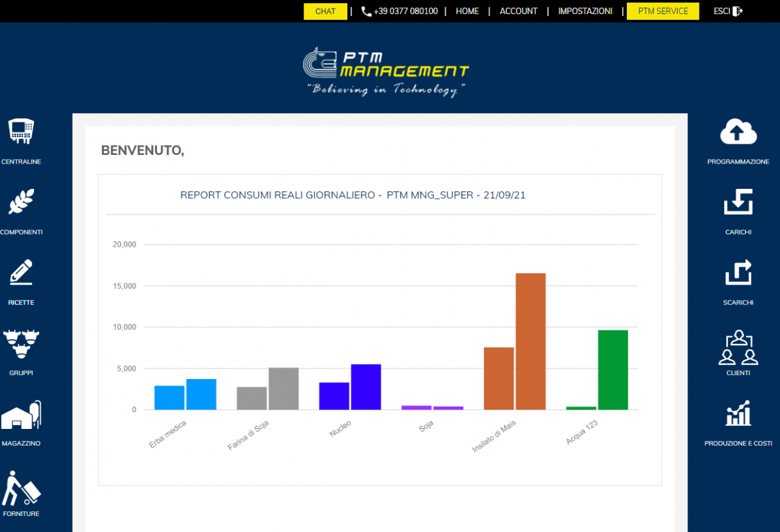Open the IMPOSTAZIONI menu
Screen dimensions: 780x532
pos(585,11)
